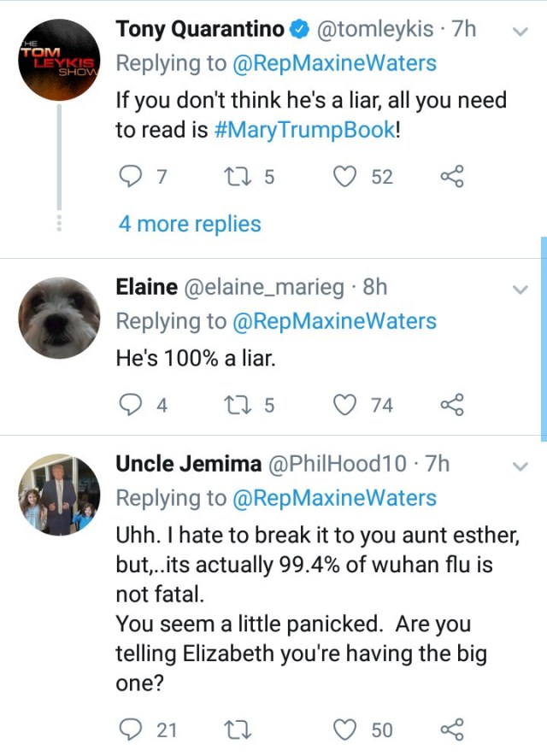
Task: Like Elaine's tweet with heart icon
Action: tap(344, 405)
